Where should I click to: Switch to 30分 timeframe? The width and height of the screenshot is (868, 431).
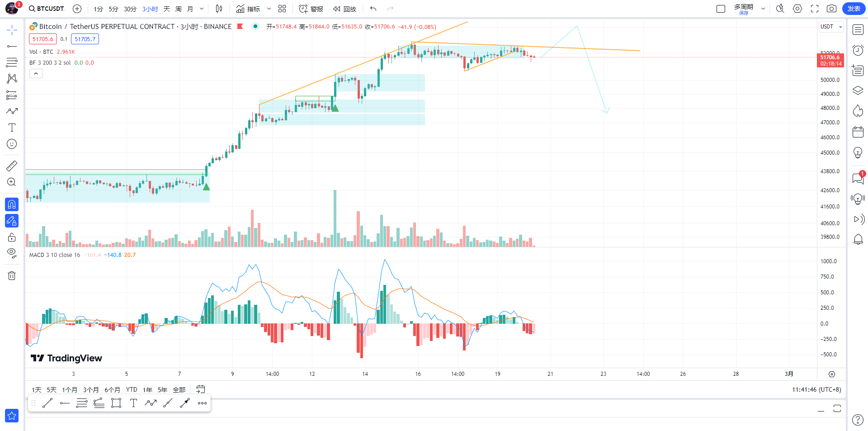click(130, 9)
